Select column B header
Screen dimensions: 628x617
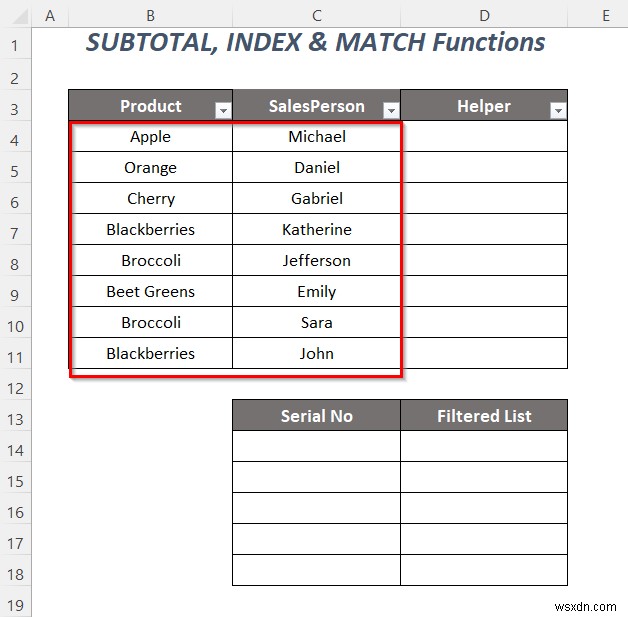tap(150, 15)
